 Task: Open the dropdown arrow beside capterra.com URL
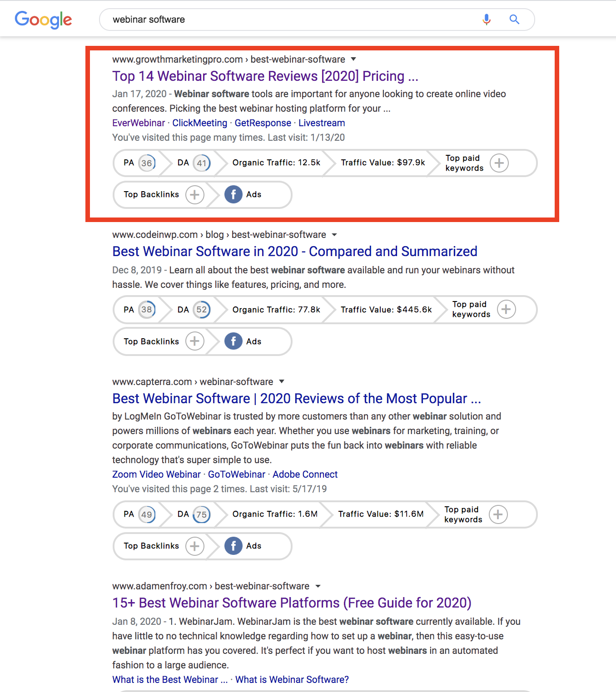click(282, 381)
